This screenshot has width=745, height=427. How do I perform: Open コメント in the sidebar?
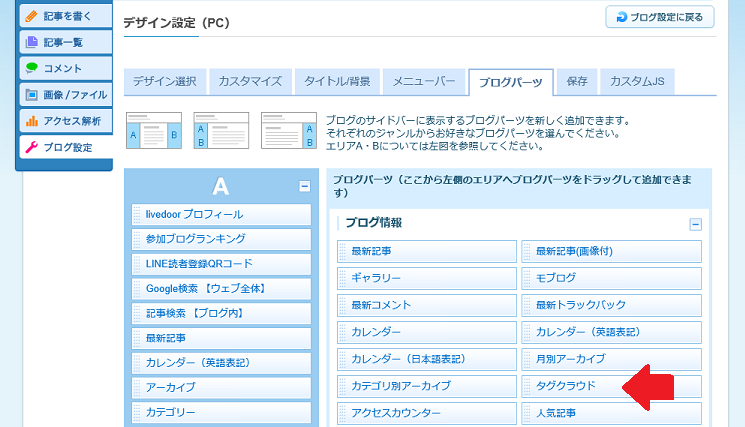66,68
